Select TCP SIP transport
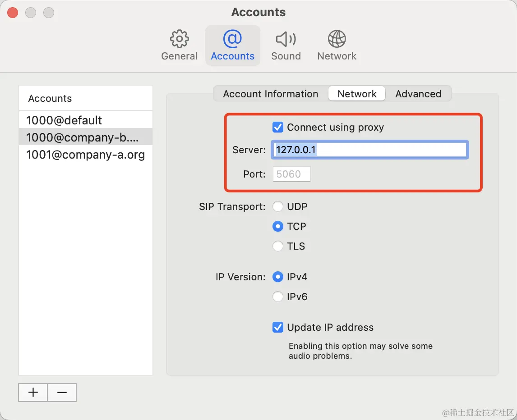517x420 pixels. tap(277, 226)
